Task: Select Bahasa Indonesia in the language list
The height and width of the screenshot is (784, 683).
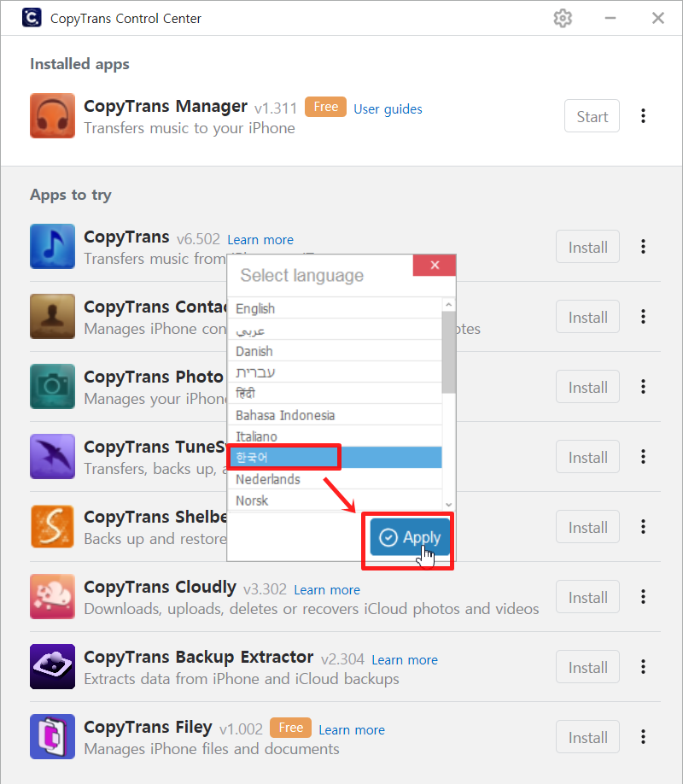Action: pos(335,415)
